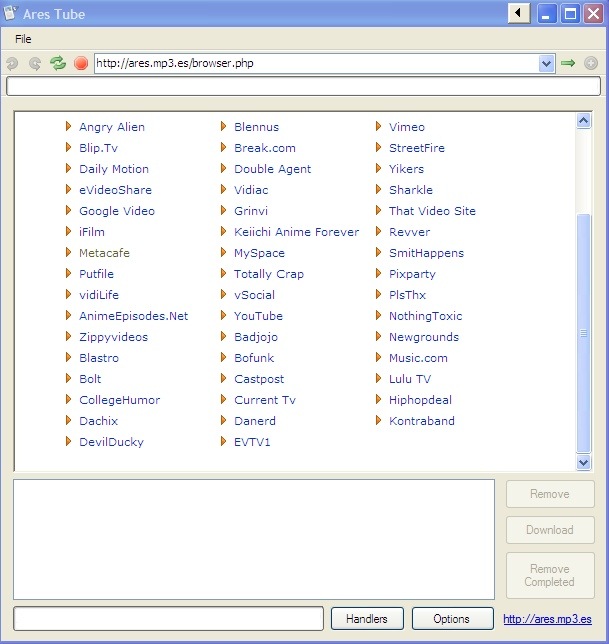Image resolution: width=609 pixels, height=644 pixels.
Task: Open the Double Agent link
Action: coord(273,169)
